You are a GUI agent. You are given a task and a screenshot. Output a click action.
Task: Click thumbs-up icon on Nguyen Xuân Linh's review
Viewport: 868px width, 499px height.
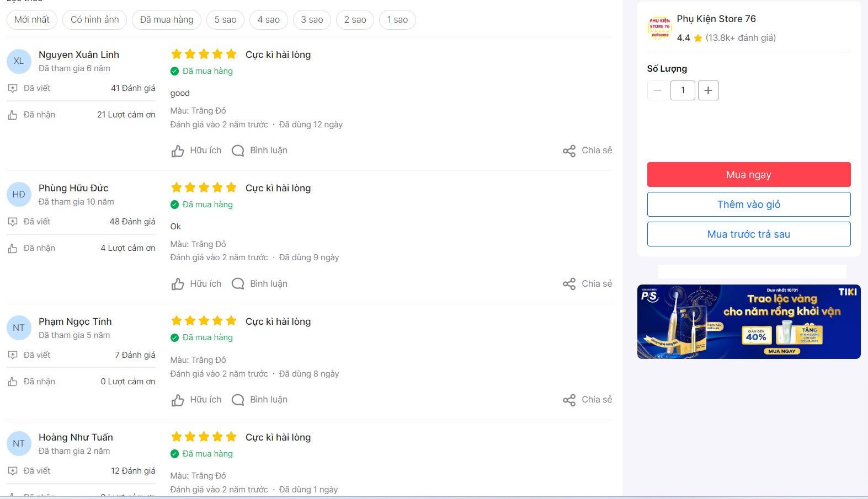click(178, 151)
